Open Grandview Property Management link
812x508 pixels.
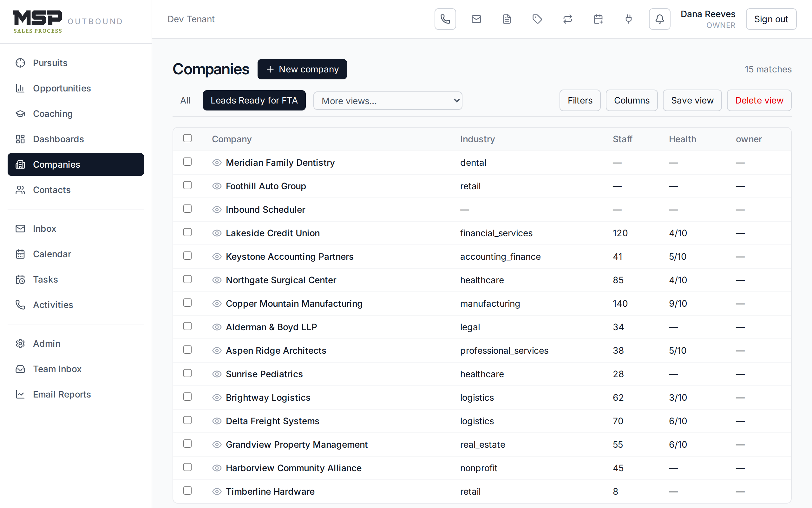[x=297, y=444]
